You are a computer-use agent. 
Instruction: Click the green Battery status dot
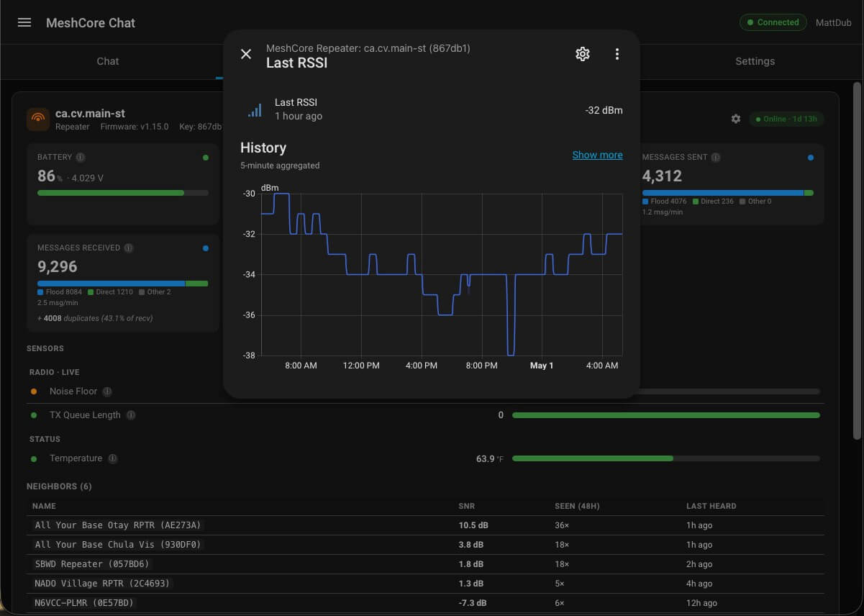(x=206, y=158)
